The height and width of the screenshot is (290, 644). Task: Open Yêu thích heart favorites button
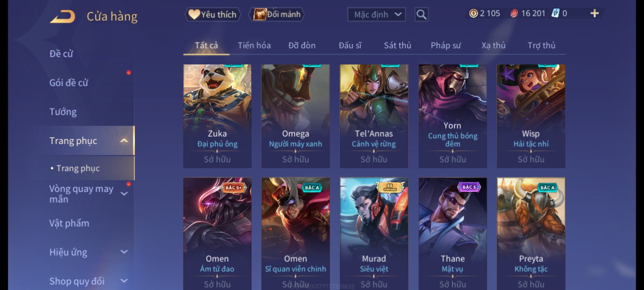tap(213, 15)
